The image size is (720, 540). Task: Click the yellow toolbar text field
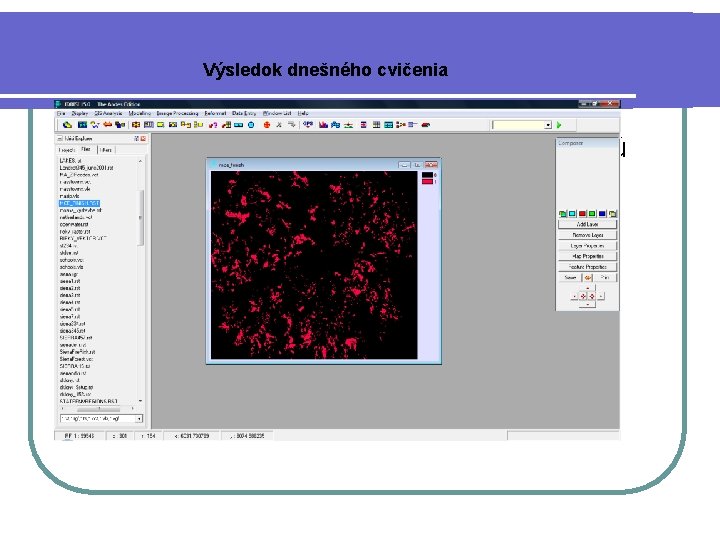tap(518, 125)
